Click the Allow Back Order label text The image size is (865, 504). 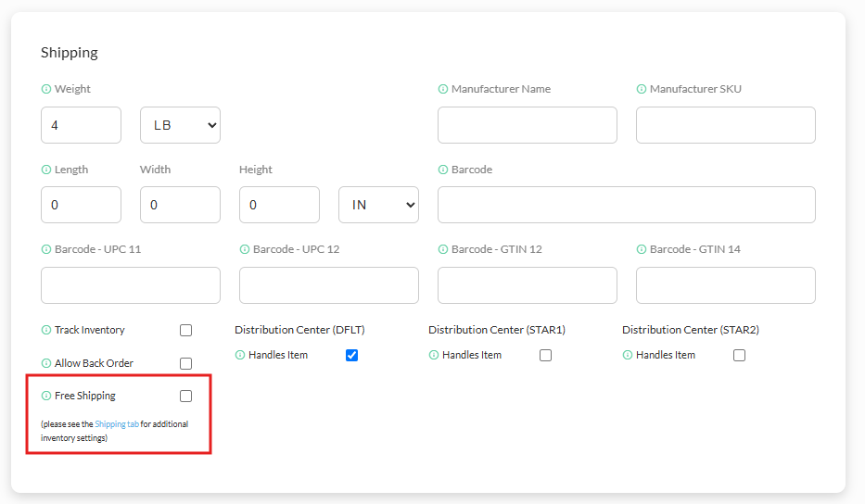[x=94, y=363]
